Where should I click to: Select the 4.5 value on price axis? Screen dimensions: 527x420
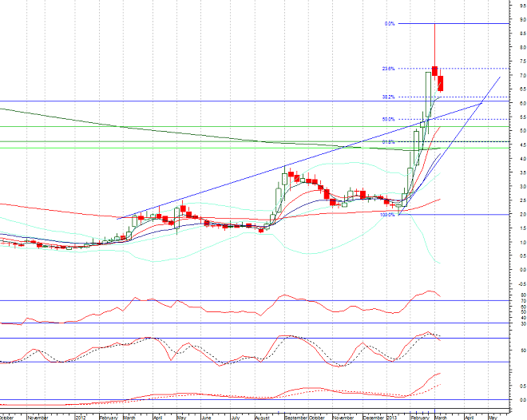[x=521, y=145]
